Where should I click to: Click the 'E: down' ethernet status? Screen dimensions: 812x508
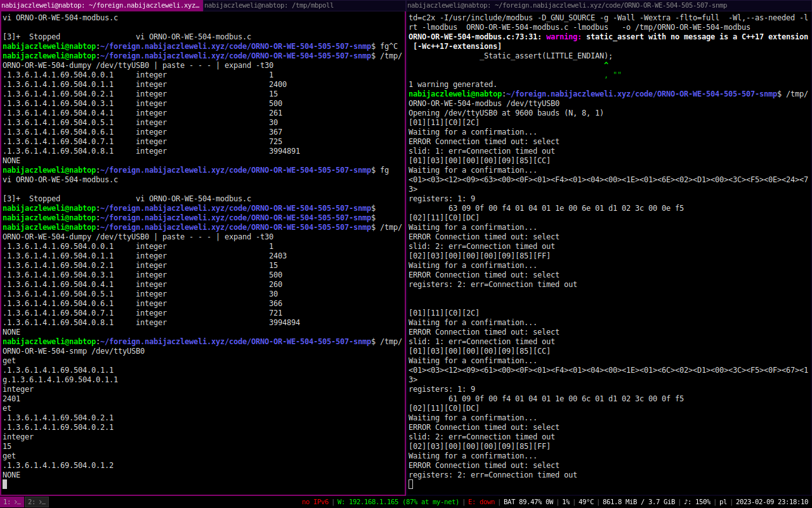481,502
